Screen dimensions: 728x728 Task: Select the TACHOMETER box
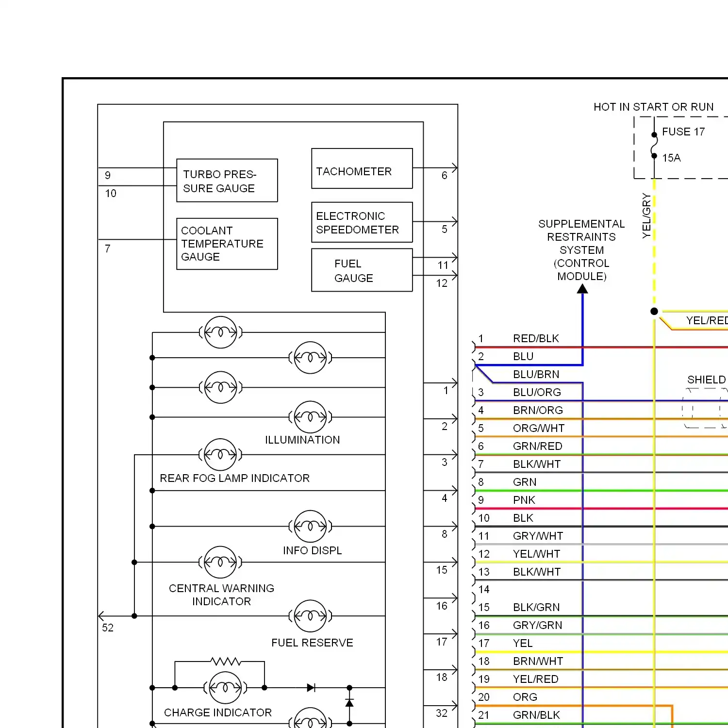pos(362,168)
